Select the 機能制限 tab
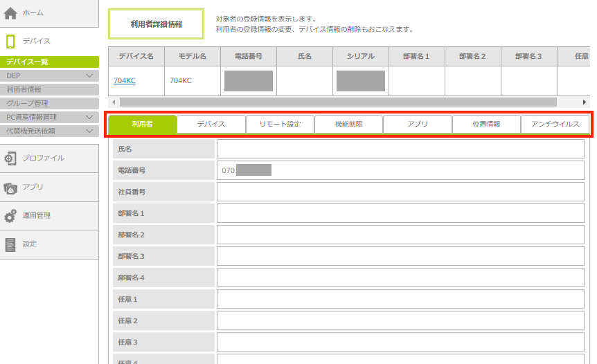 pyautogui.click(x=348, y=125)
